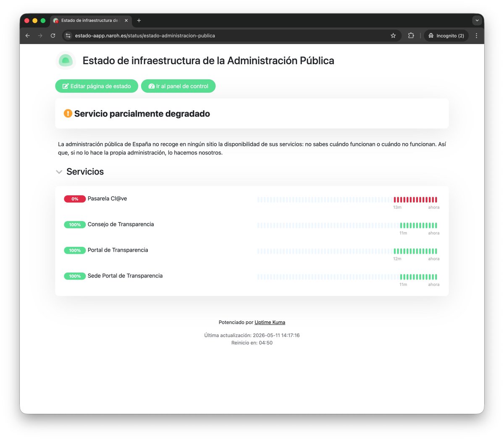This screenshot has width=504, height=440.
Task: Click Consejo de Transparencia service name
Action: [121, 224]
